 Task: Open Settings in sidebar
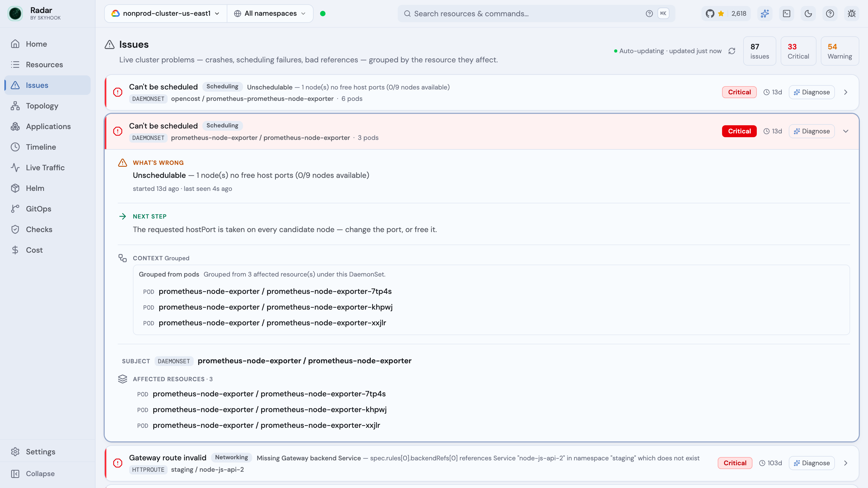tap(47, 452)
